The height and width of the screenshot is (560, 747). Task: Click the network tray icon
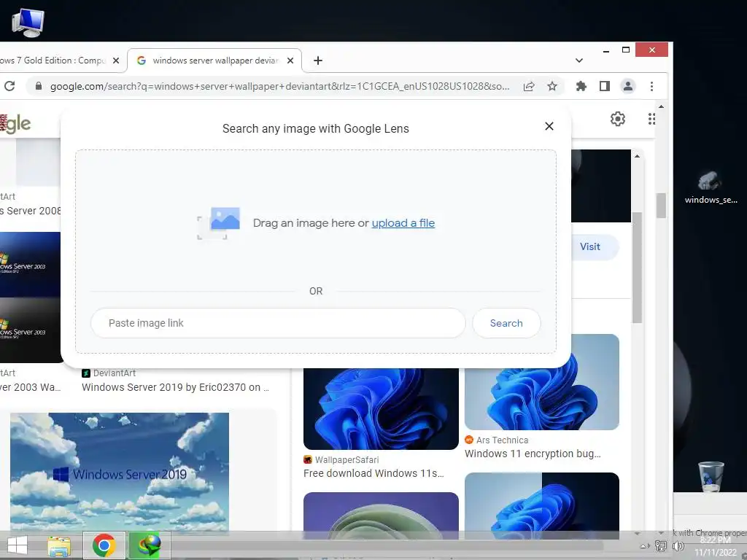661,545
